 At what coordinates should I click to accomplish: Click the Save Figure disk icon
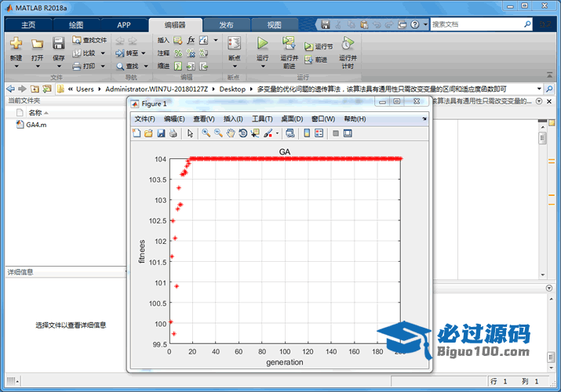(x=161, y=133)
